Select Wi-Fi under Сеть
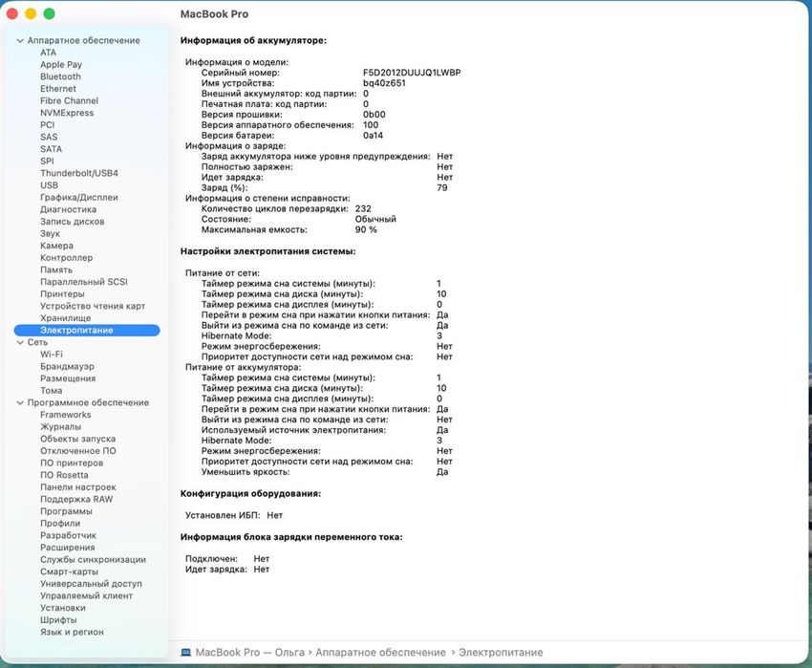 click(52, 355)
